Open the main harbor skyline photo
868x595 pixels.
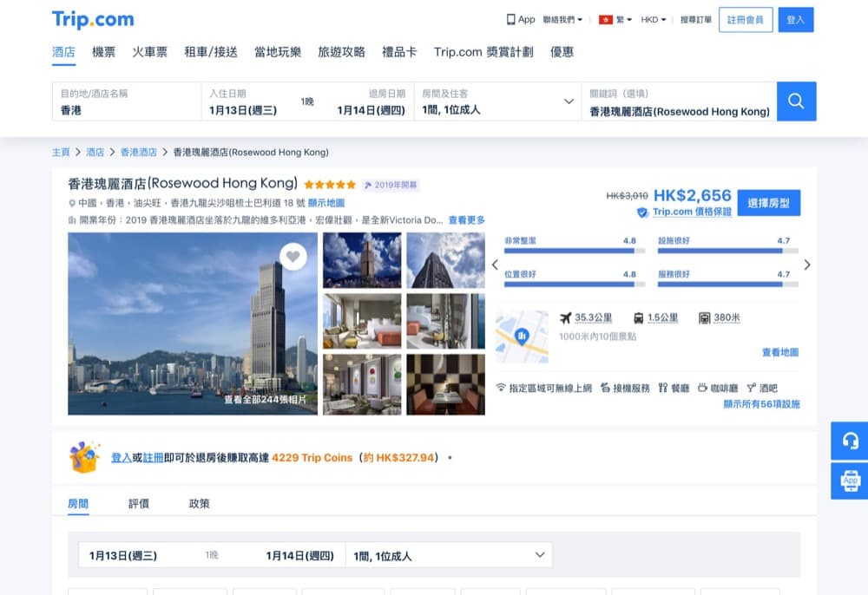point(193,324)
